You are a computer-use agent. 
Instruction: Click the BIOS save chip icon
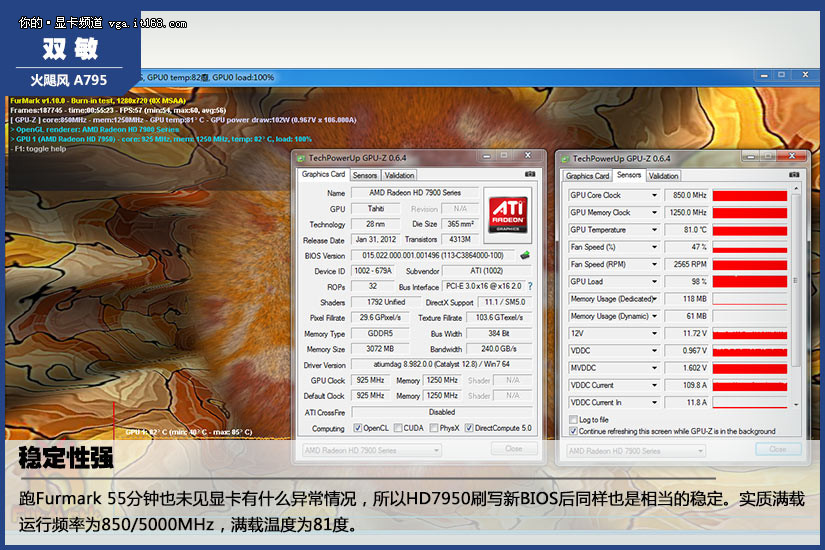click(525, 256)
